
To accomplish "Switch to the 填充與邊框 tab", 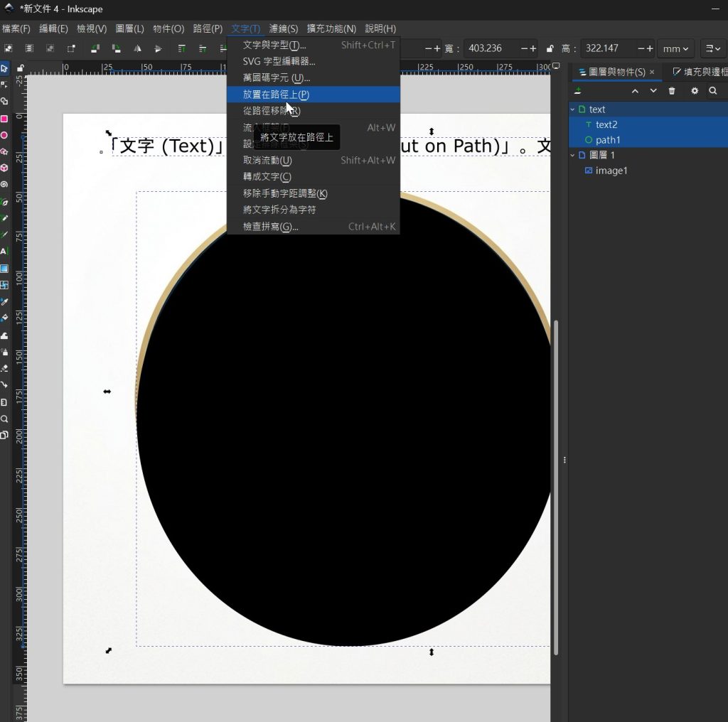I will (x=699, y=72).
